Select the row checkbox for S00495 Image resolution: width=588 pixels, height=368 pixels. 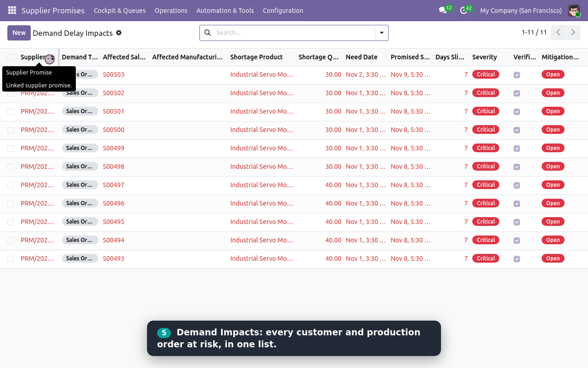(11, 222)
